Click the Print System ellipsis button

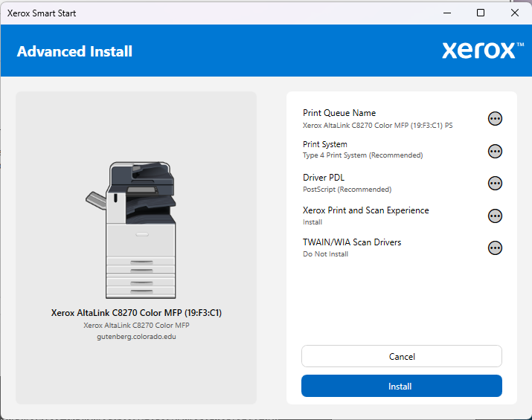(x=495, y=151)
